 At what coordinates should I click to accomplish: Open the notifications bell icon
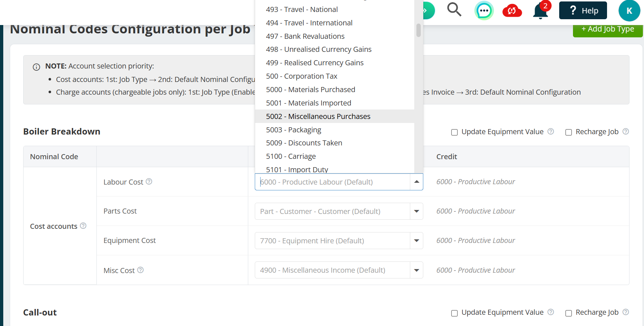[x=540, y=11]
